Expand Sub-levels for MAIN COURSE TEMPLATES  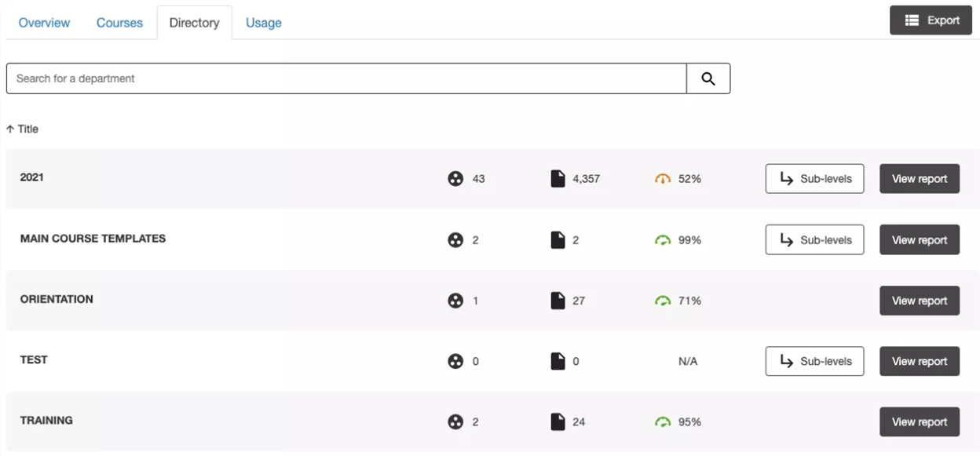click(x=814, y=240)
